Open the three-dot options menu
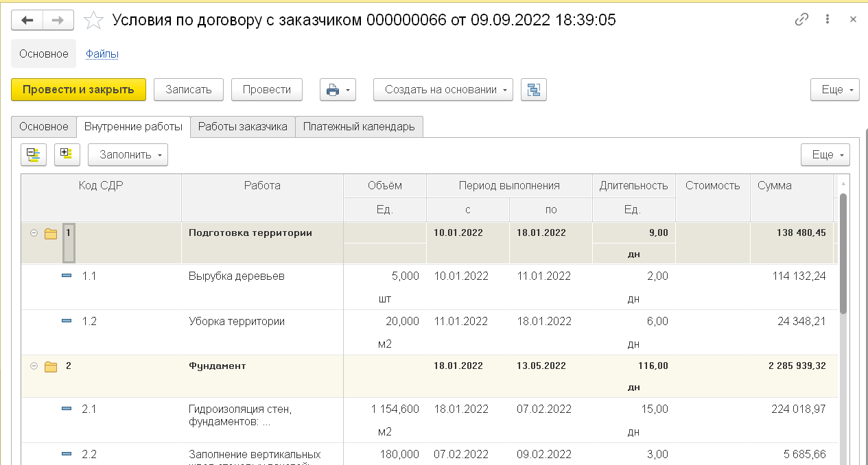 [x=828, y=20]
